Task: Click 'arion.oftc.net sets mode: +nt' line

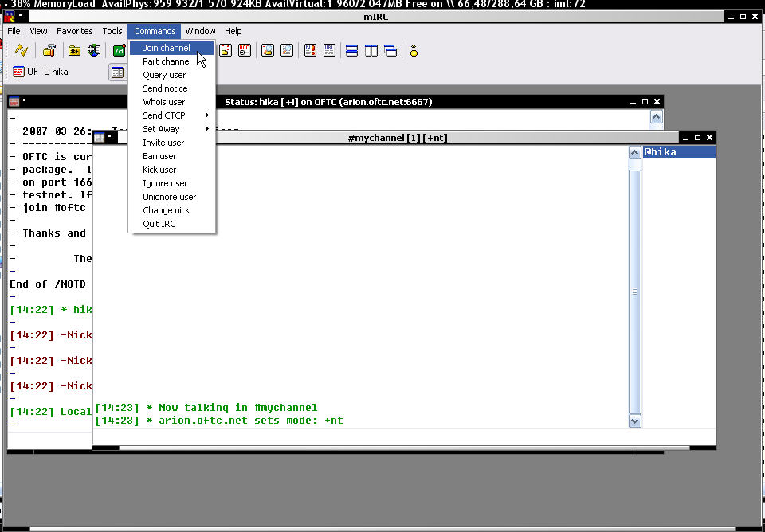Action: [219, 421]
